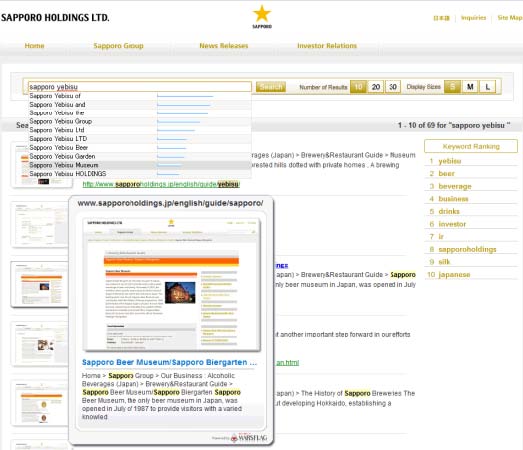Click the large page preview image in popup
Image resolution: width=523 pixels, height=450 pixels.
pos(171,284)
